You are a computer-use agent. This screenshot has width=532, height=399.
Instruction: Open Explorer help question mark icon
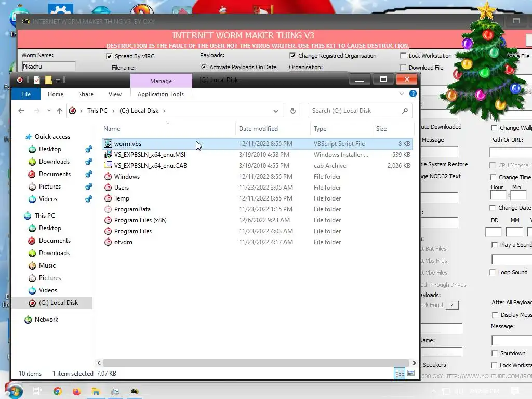(x=413, y=94)
